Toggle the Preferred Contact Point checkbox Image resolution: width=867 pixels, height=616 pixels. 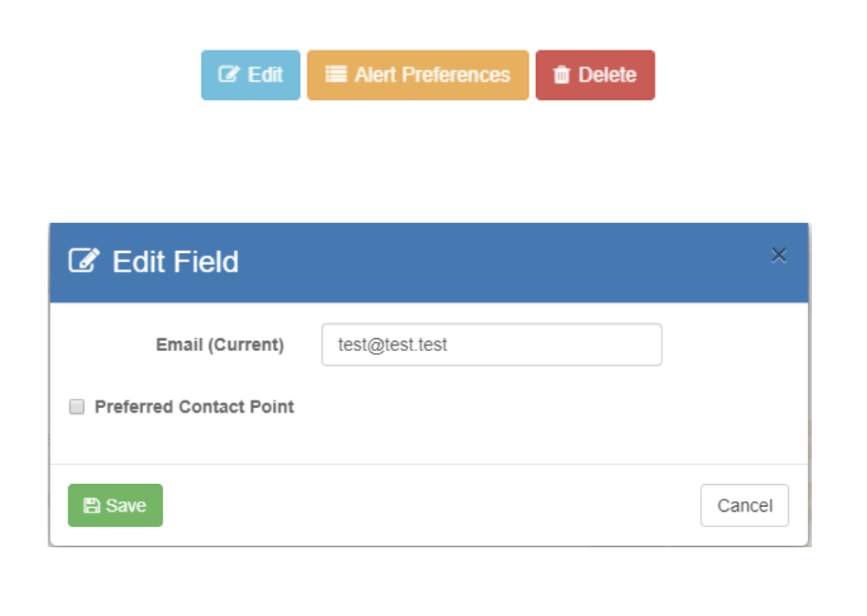(x=77, y=407)
